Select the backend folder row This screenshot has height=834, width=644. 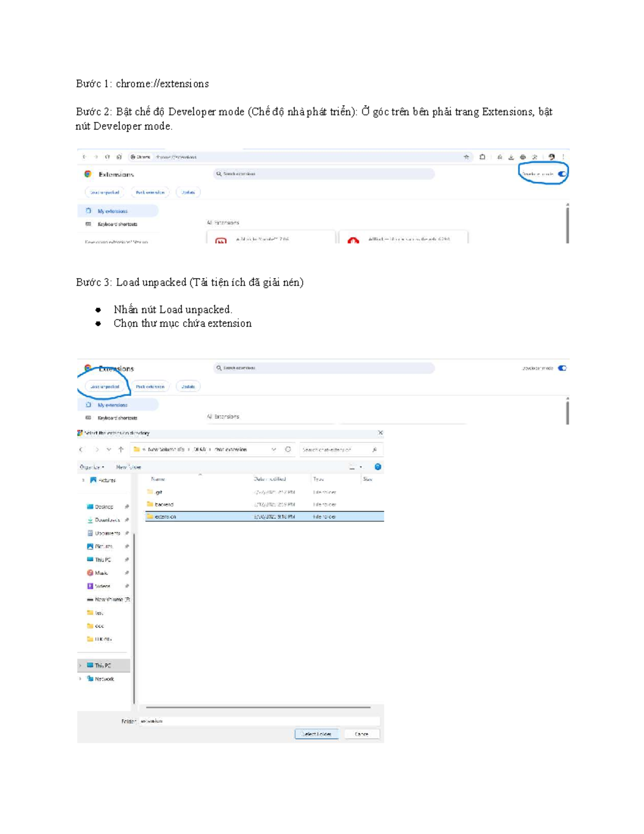[x=265, y=504]
